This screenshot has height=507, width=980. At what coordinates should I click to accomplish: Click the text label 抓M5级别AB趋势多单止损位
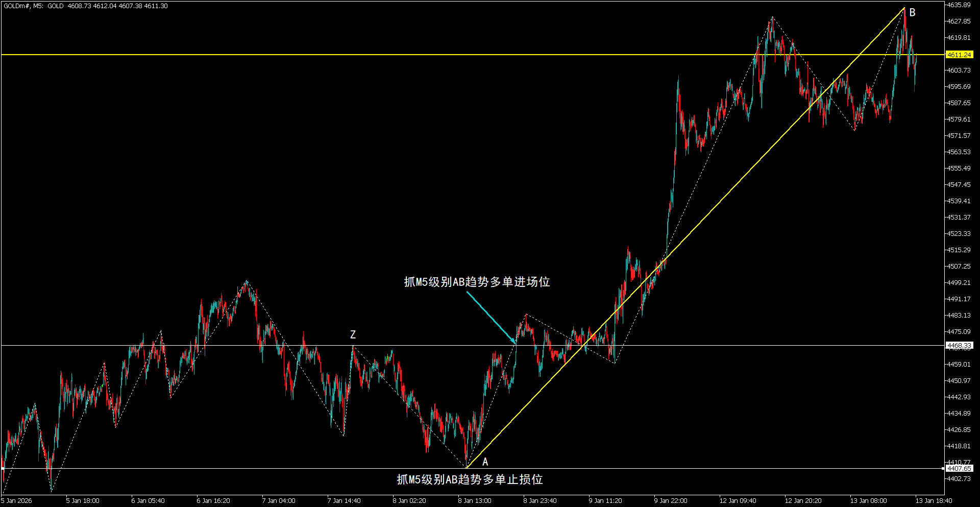point(470,479)
